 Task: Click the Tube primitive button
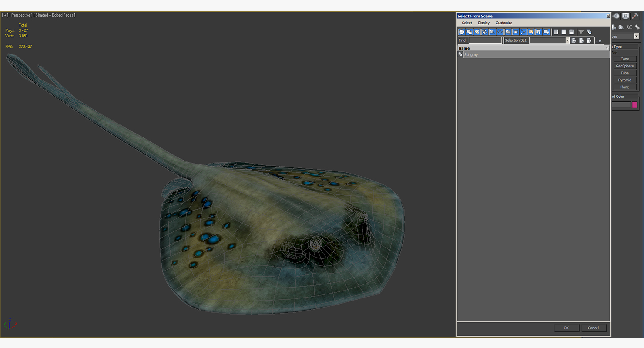[624, 73]
